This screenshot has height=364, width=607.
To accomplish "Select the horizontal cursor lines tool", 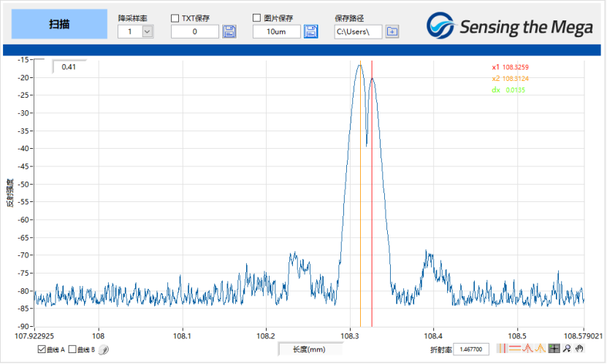I will pos(514,349).
